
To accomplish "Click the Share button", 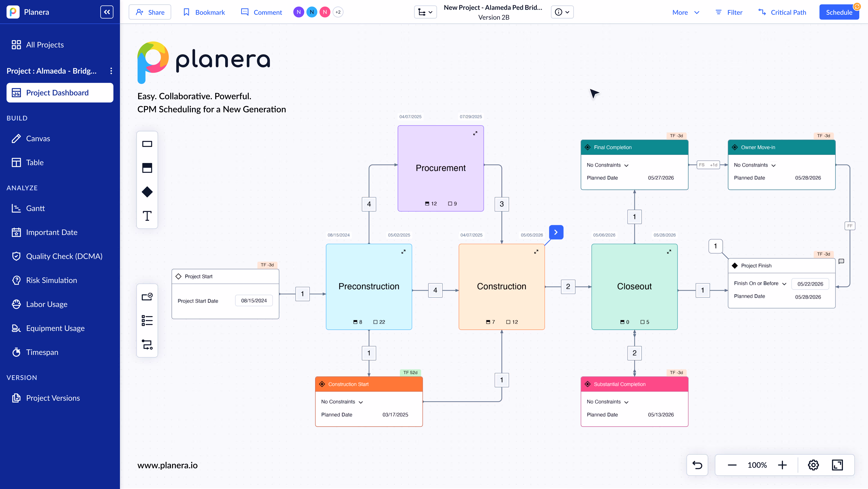I will (x=150, y=12).
